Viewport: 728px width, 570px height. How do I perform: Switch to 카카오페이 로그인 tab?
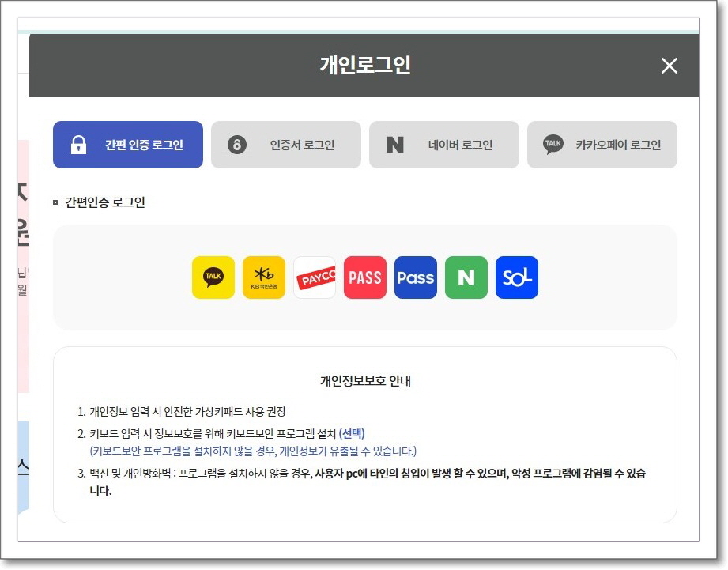pos(602,145)
